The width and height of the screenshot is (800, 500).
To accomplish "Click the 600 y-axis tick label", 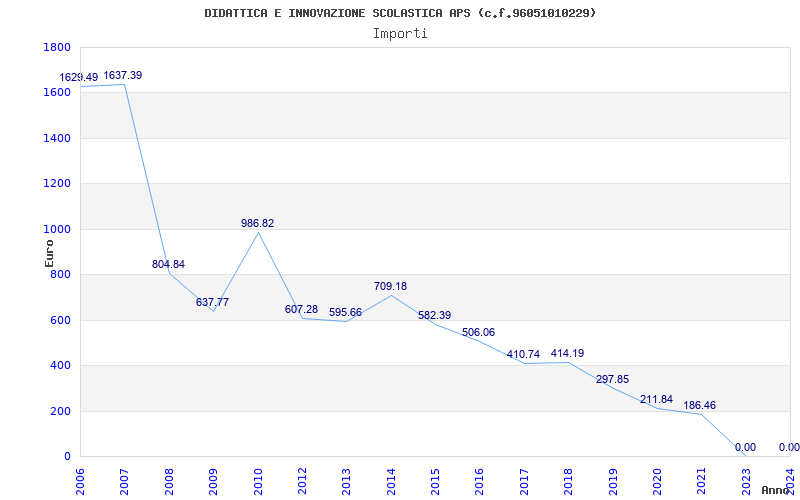I will tap(60, 320).
